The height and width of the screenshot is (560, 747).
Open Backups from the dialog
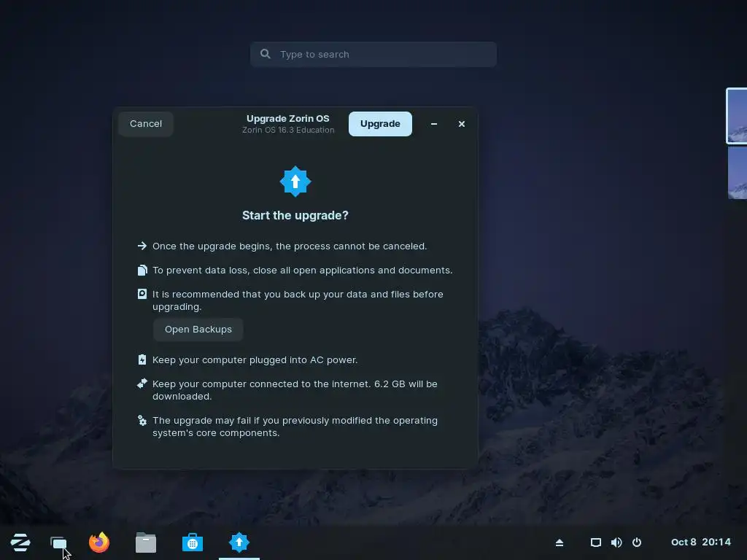click(198, 330)
